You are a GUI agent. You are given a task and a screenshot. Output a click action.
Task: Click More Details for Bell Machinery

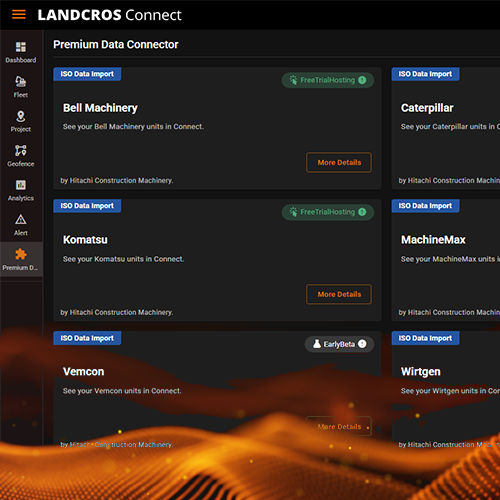339,162
